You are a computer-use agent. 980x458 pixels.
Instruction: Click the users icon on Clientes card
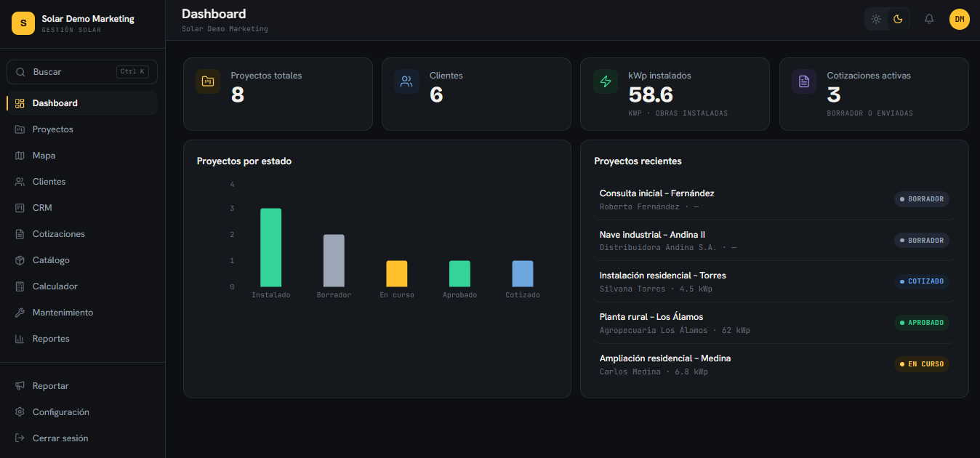(406, 81)
